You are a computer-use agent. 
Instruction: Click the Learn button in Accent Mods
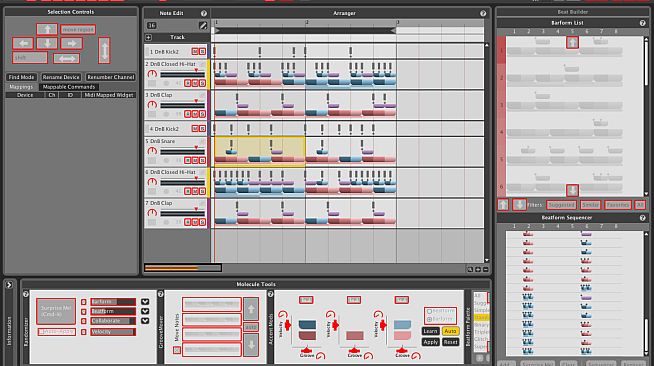(x=430, y=331)
